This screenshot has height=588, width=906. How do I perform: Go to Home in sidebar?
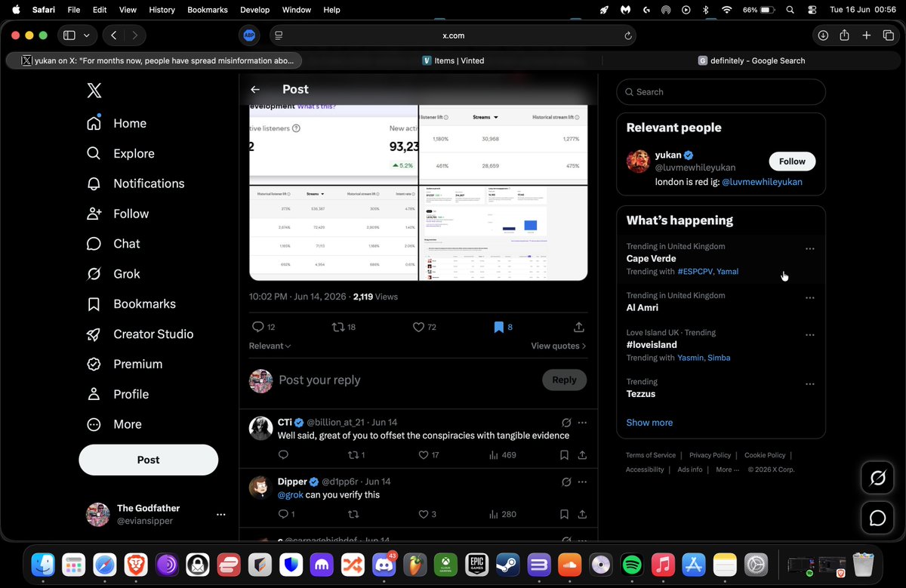[116, 123]
